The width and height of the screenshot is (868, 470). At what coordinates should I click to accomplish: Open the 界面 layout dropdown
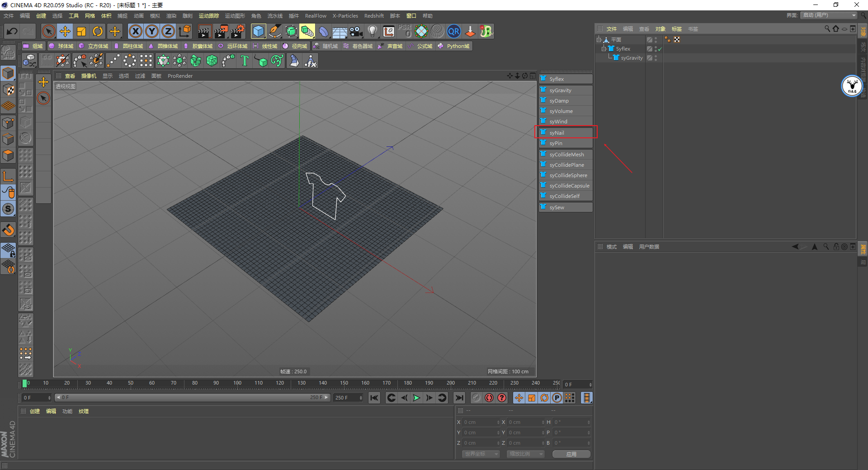click(829, 15)
